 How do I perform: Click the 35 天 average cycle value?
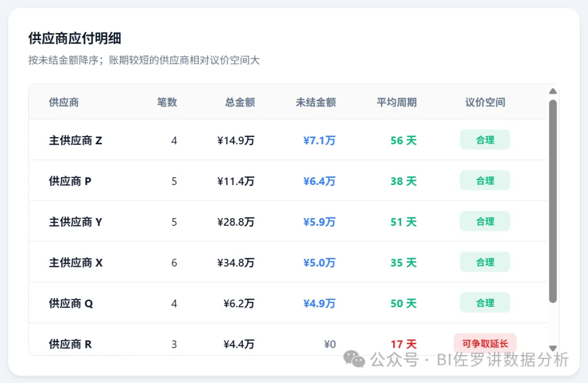pos(403,263)
